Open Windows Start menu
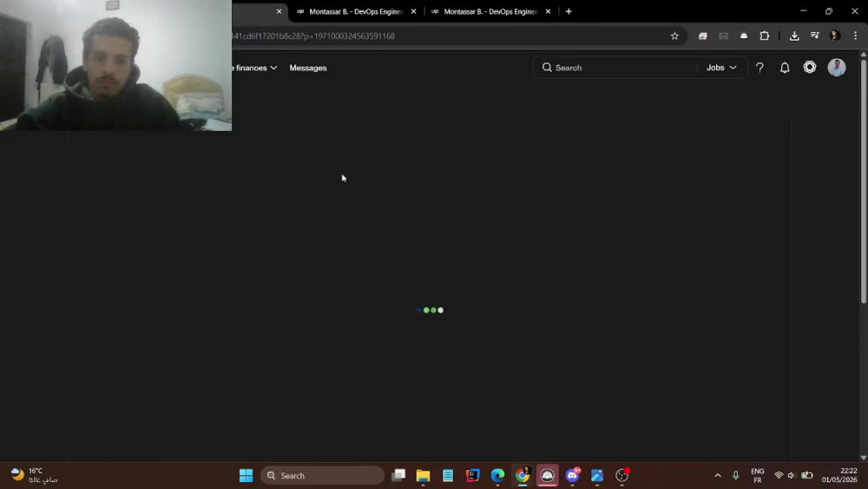Screen dimensions: 868x489 pyautogui.click(x=246, y=475)
